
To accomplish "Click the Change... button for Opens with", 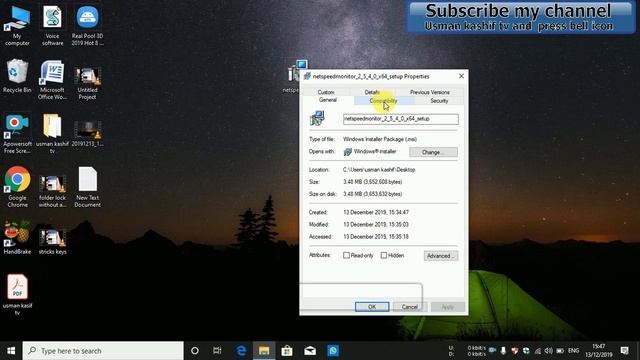I will pos(433,152).
